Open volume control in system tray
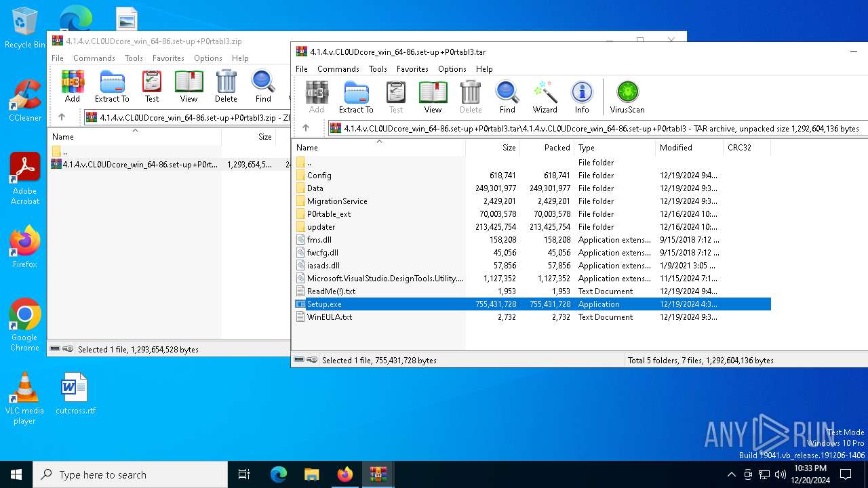This screenshot has height=488, width=868. point(781,474)
